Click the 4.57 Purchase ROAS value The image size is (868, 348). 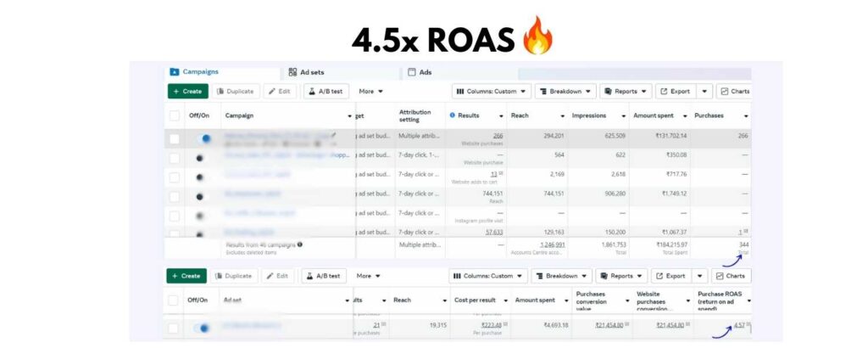point(739,324)
